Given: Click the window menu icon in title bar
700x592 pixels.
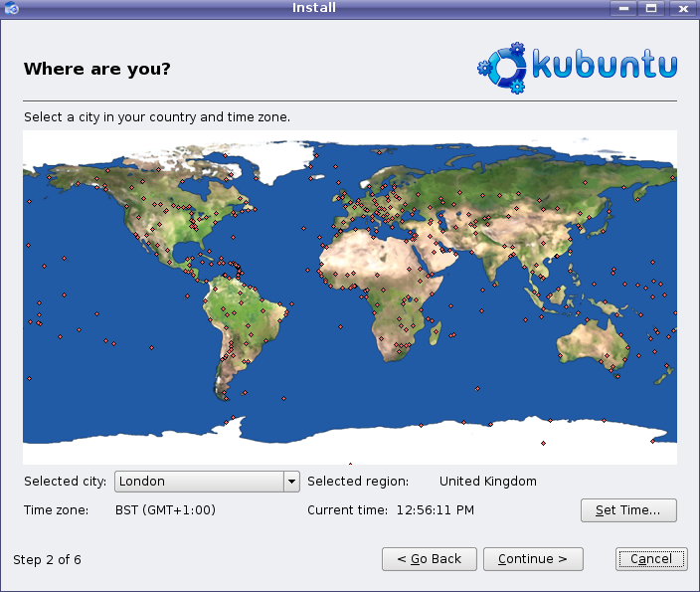Looking at the screenshot, I should tap(11, 8).
